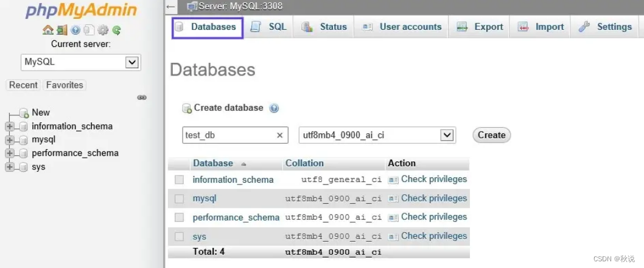Click the help icon beside Create database
644x268 pixels.
pyautogui.click(x=274, y=108)
